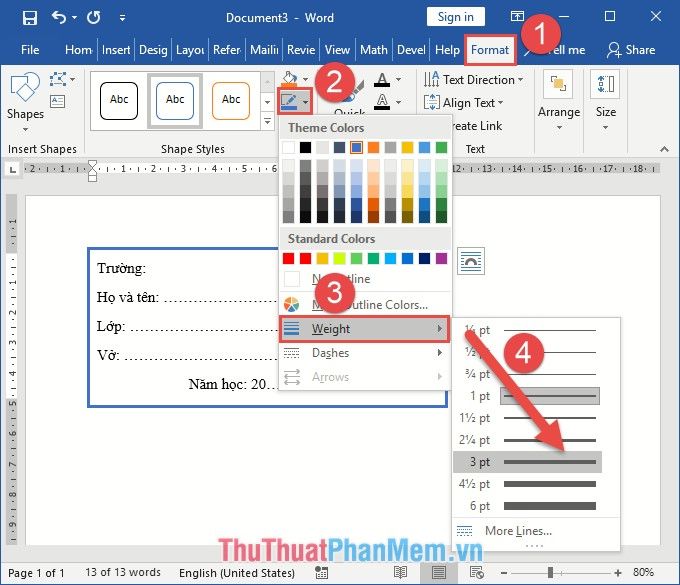Switch to Web Layout view
680x585 pixels.
tap(477, 573)
